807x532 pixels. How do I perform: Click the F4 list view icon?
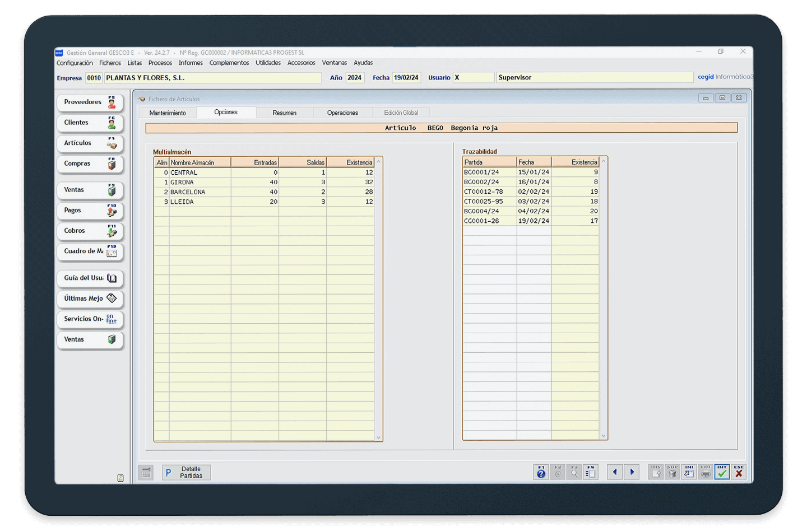pyautogui.click(x=591, y=472)
